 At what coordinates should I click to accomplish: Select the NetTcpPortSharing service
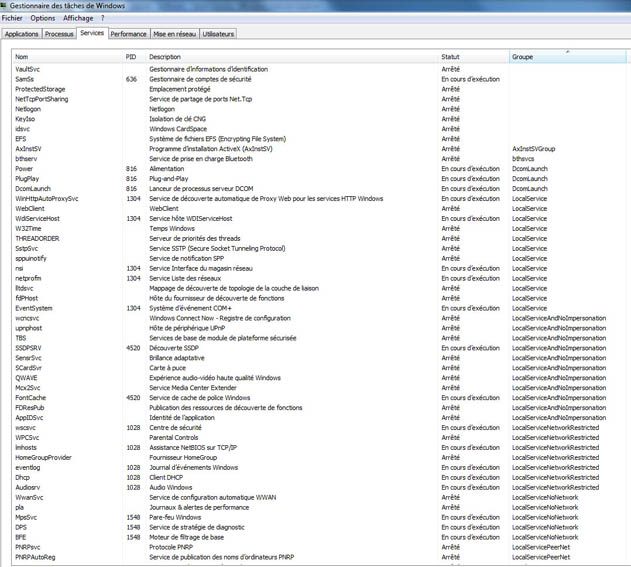coord(42,99)
